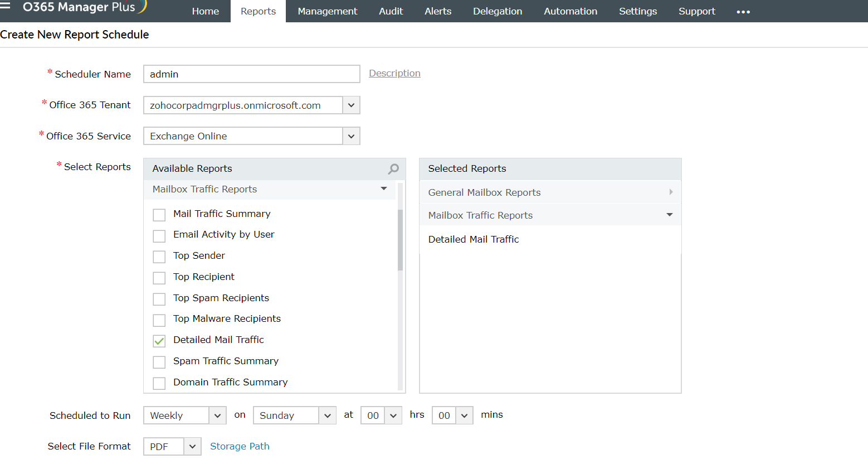Open the hamburger menu icon
The width and height of the screenshot is (868, 459).
click(x=5, y=5)
